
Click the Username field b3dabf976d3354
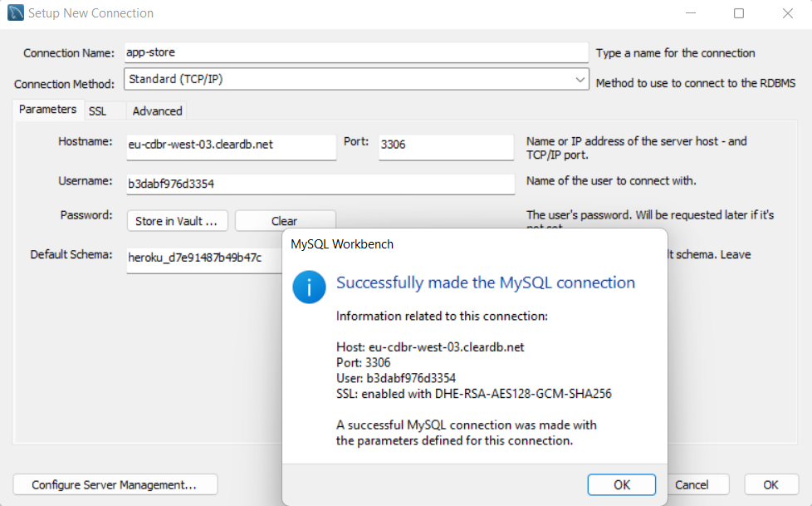pos(320,184)
